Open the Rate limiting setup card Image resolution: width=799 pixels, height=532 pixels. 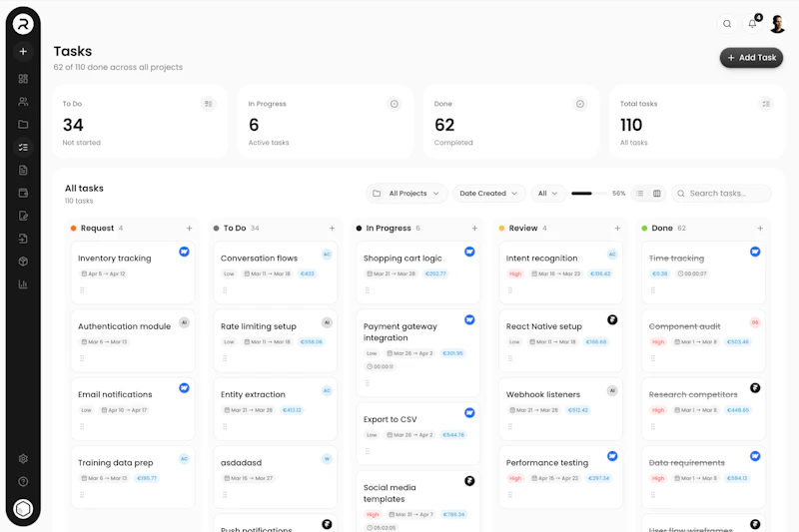pyautogui.click(x=276, y=340)
